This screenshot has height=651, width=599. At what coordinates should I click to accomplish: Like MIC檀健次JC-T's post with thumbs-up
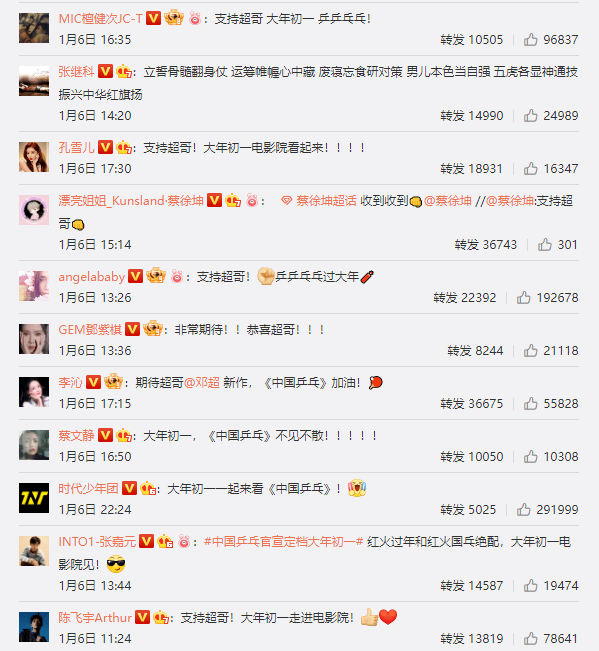[x=531, y=39]
